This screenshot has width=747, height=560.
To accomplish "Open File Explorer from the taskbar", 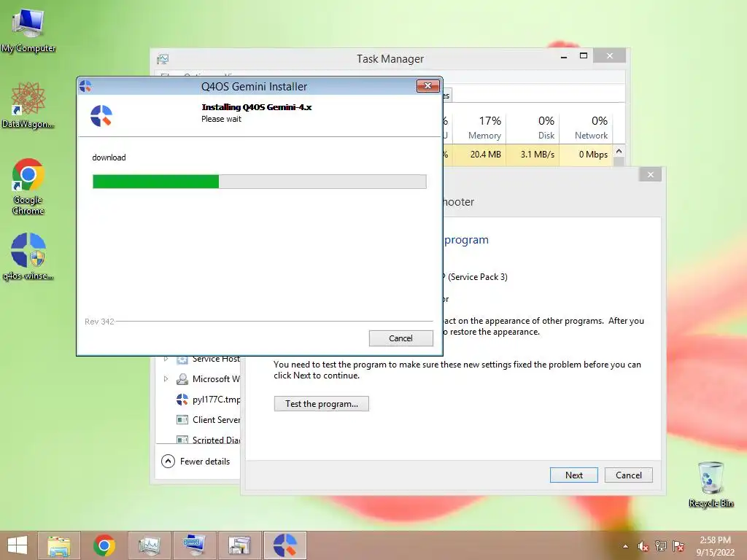I will pos(59,545).
